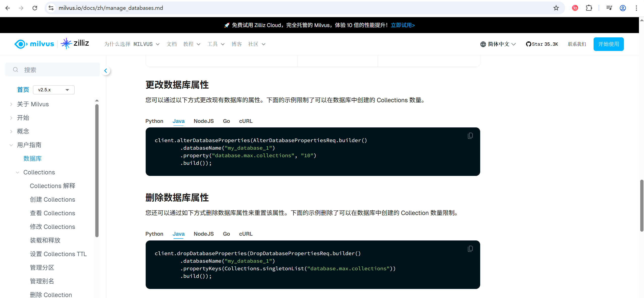Open the v2.5.x version dropdown

pos(53,90)
